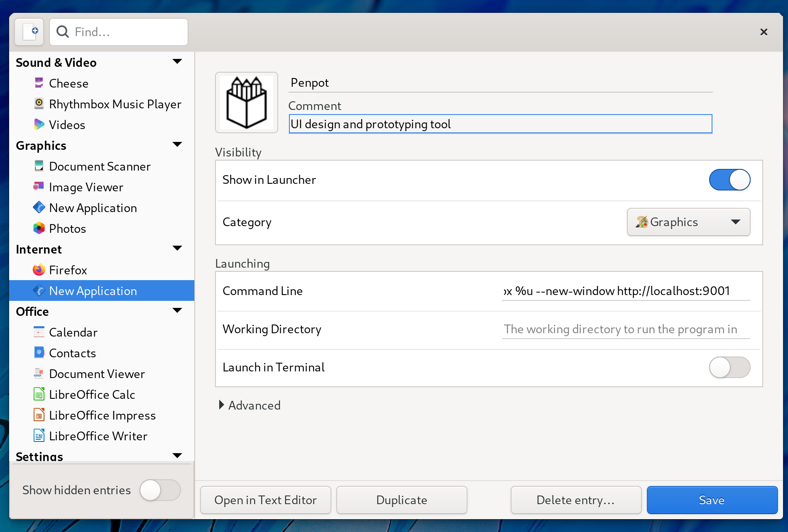The height and width of the screenshot is (532, 788).
Task: Close the menu editor window
Action: click(764, 32)
